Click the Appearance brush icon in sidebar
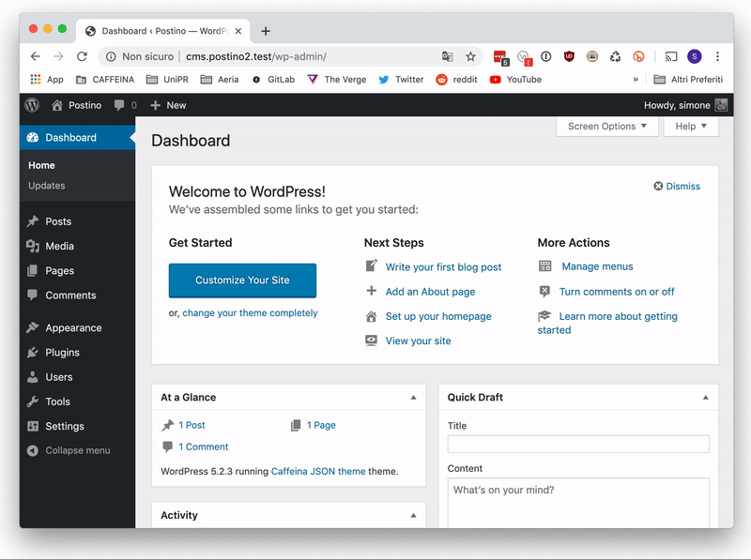 (x=33, y=327)
